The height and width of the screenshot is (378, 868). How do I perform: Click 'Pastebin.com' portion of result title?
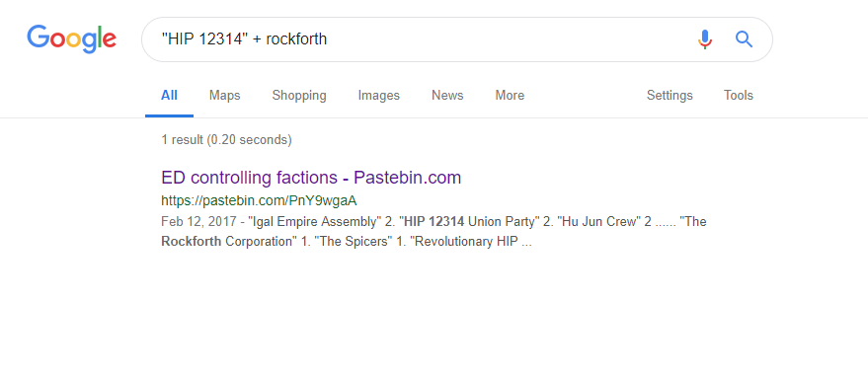(408, 178)
